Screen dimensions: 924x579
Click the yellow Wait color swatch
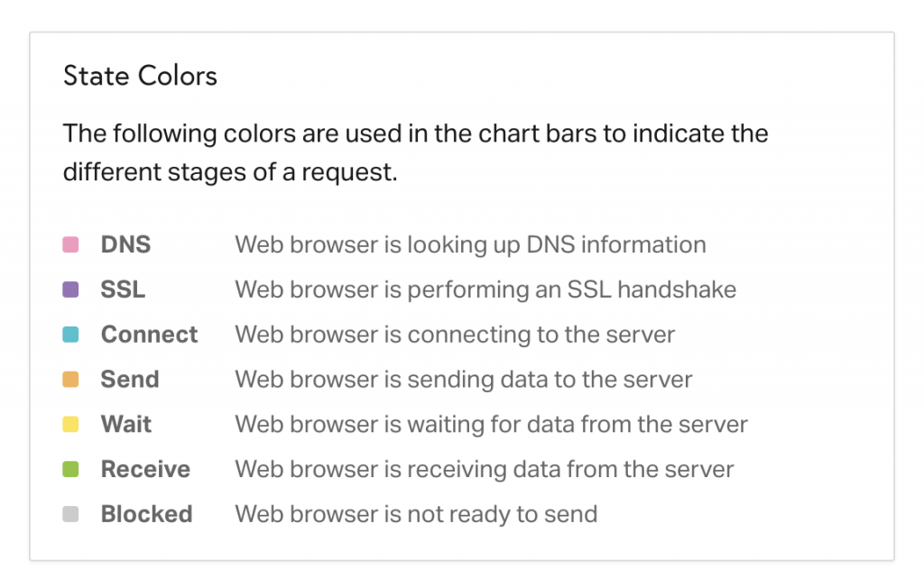click(x=70, y=424)
